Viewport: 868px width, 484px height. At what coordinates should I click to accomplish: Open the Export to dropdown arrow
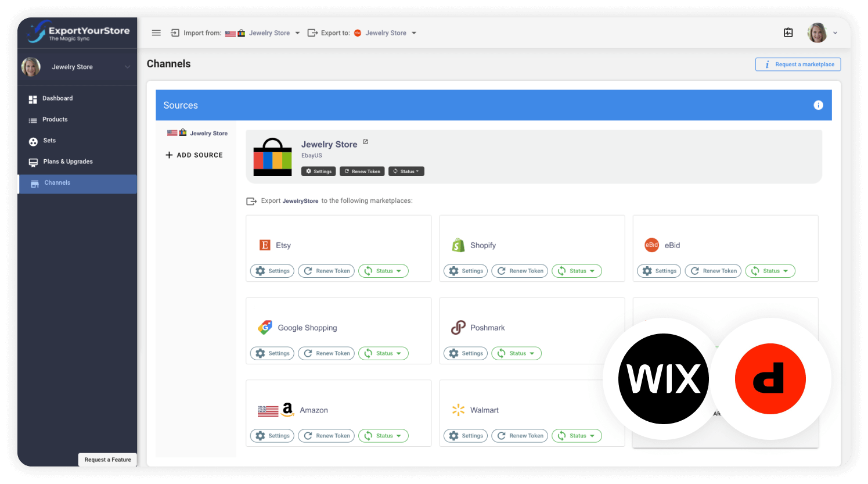tap(414, 33)
